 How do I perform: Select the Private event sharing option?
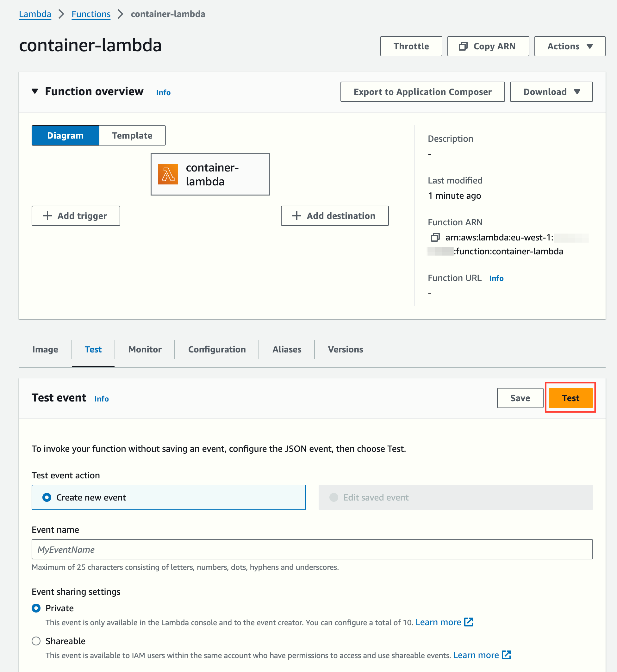[36, 608]
